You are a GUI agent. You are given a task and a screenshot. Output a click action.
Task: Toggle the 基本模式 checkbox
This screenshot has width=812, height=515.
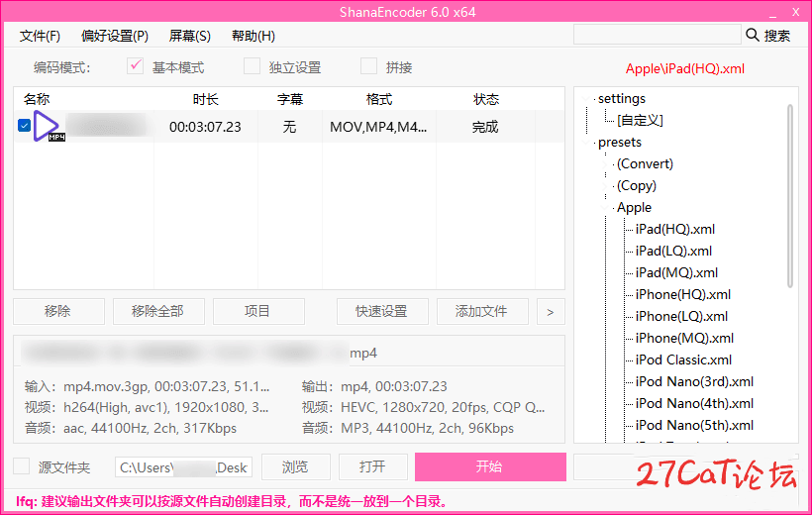pos(135,66)
